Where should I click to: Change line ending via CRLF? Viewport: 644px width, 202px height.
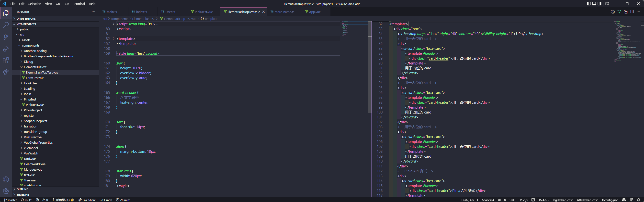point(512,200)
